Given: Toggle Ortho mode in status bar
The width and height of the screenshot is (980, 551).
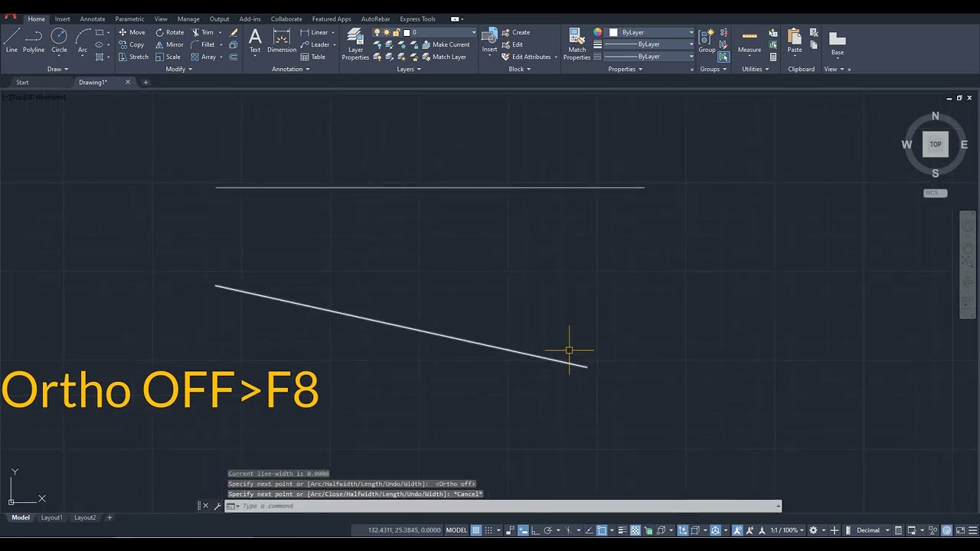Looking at the screenshot, I should pyautogui.click(x=535, y=530).
